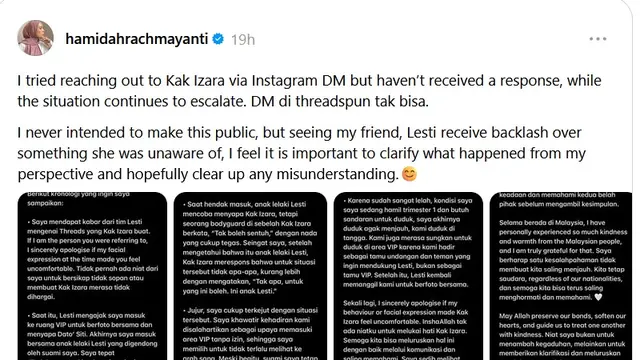The image size is (640, 360).
Task: Open the hamidahrachmayanti username link
Action: click(x=137, y=39)
